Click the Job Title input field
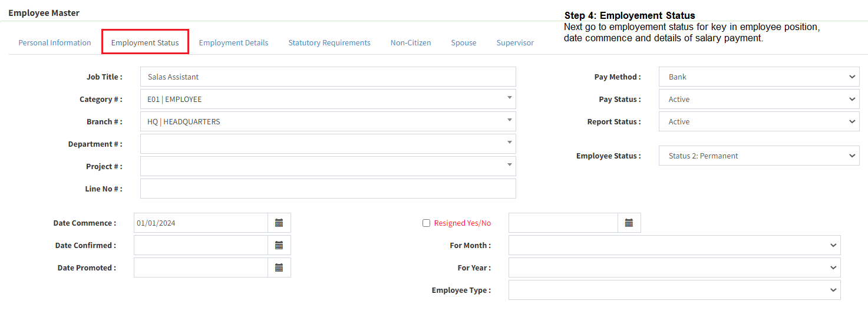The width and height of the screenshot is (868, 317). (x=328, y=77)
